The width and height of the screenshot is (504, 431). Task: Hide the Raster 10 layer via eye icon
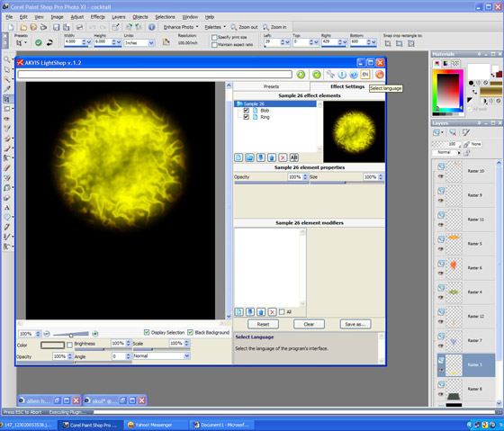[x=441, y=176]
